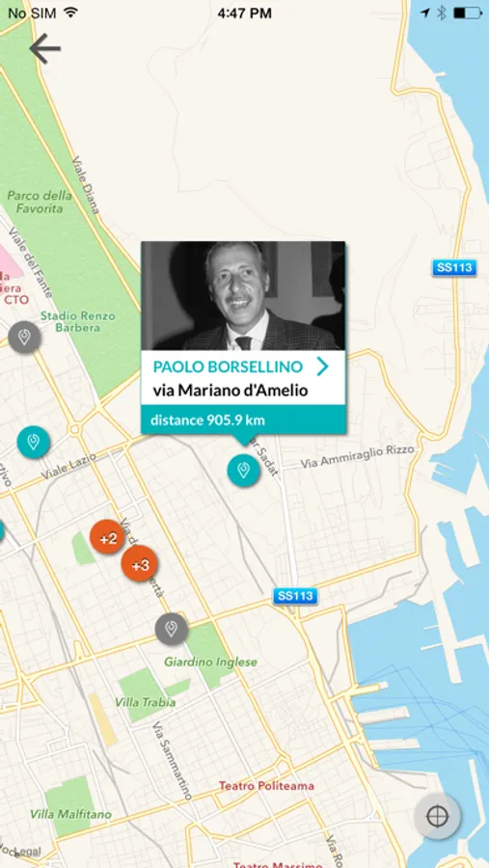Screen dimensions: 489x868
Task: Tap the locate-me crosshair button
Action: pyautogui.click(x=437, y=816)
